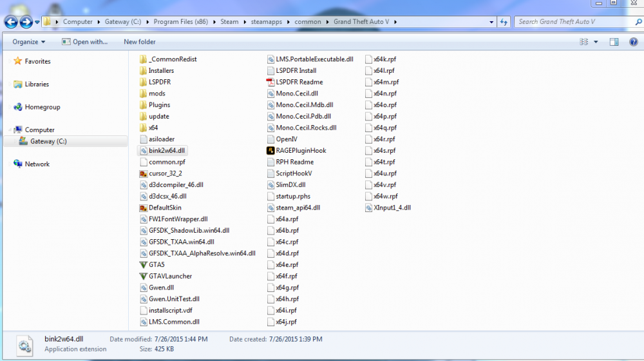Click common in the address breadcrumb
Viewport: 644px width, 361px height.
click(x=308, y=22)
